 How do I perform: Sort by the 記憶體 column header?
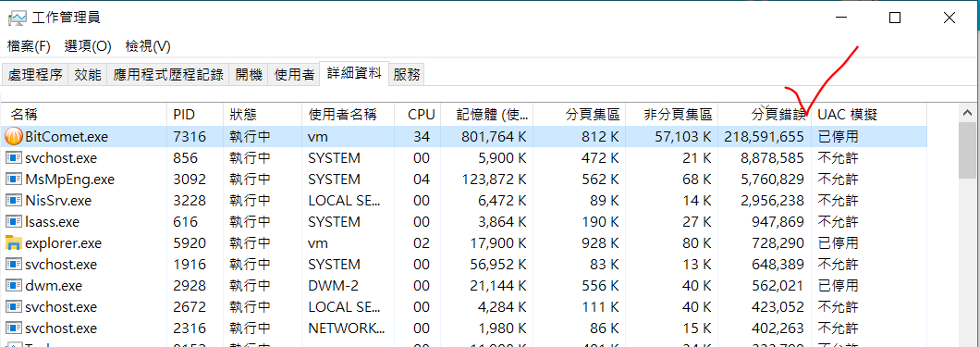[x=487, y=115]
